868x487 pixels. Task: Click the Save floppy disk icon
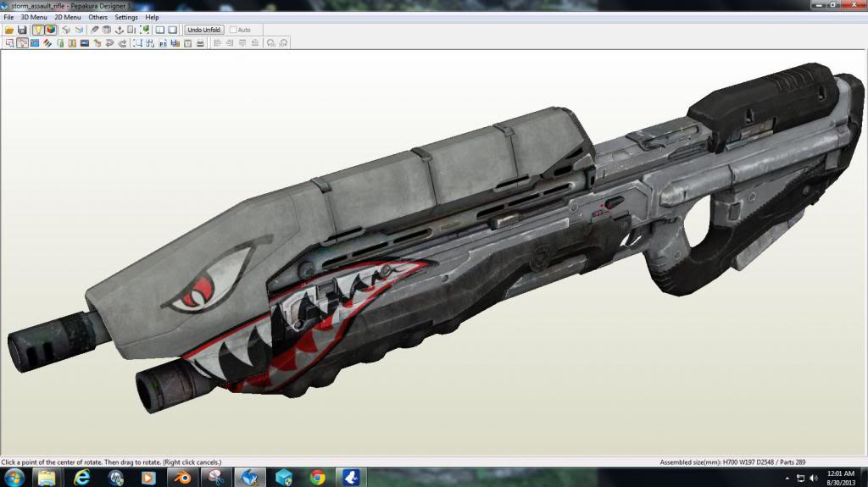click(x=22, y=30)
